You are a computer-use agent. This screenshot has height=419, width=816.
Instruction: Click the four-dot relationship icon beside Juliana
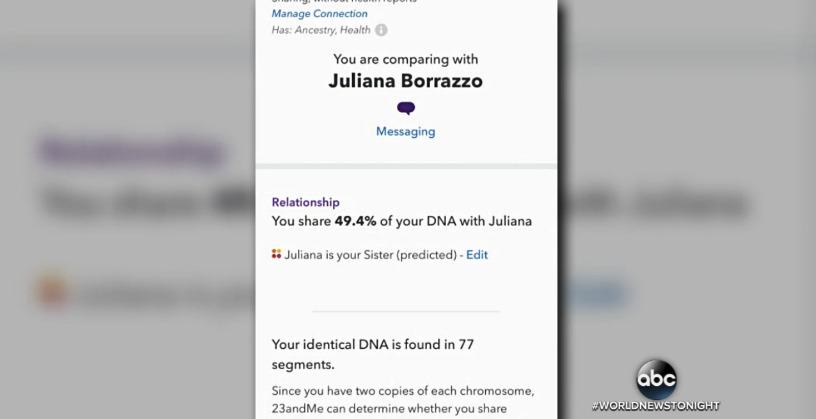tap(276, 254)
